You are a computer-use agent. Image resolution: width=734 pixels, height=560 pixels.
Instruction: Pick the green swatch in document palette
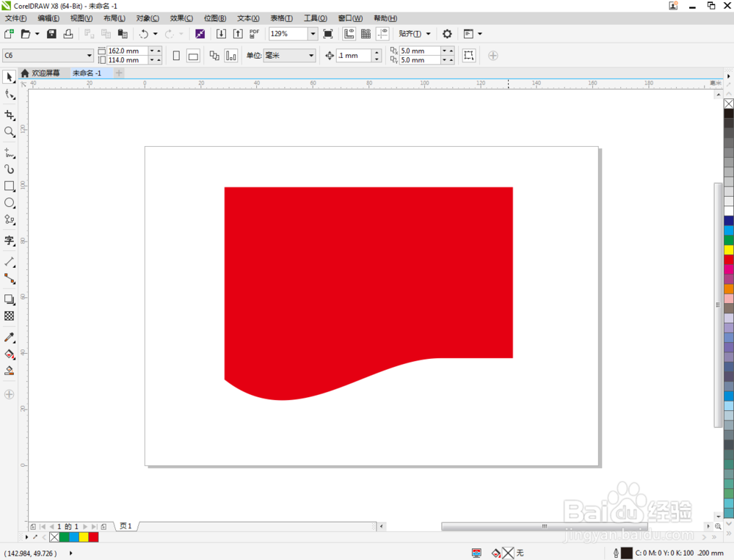click(x=64, y=537)
